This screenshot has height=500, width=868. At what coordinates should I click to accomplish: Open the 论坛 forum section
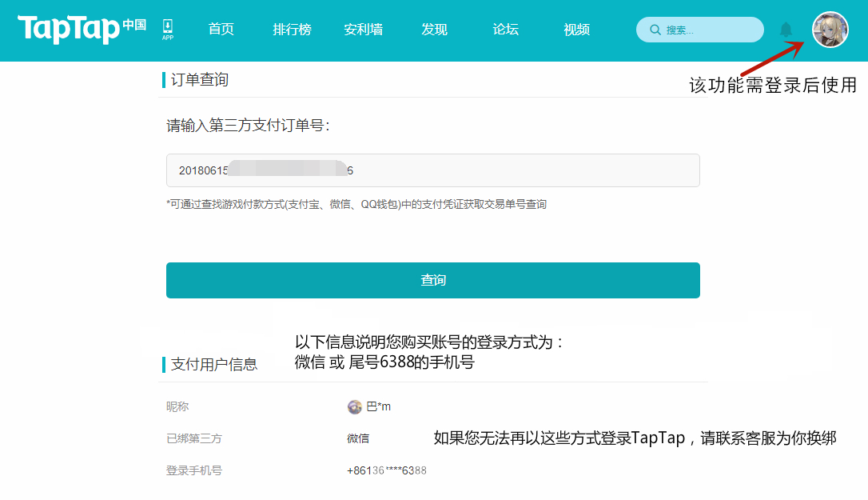pyautogui.click(x=505, y=30)
